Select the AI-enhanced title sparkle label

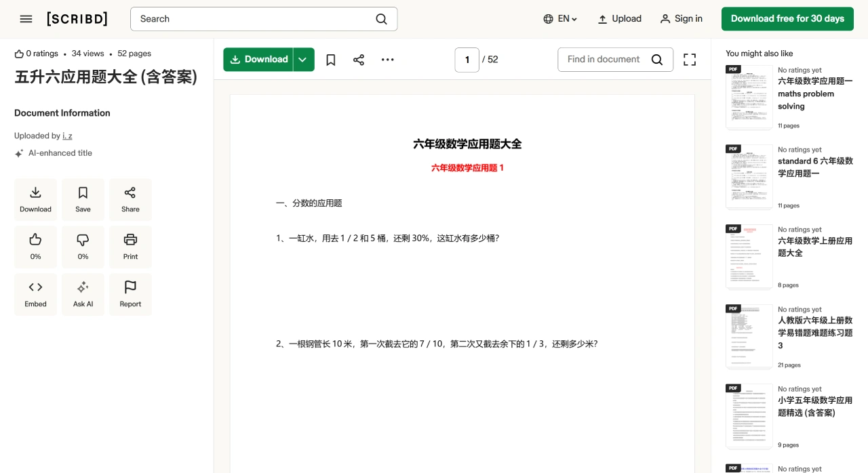pos(53,153)
